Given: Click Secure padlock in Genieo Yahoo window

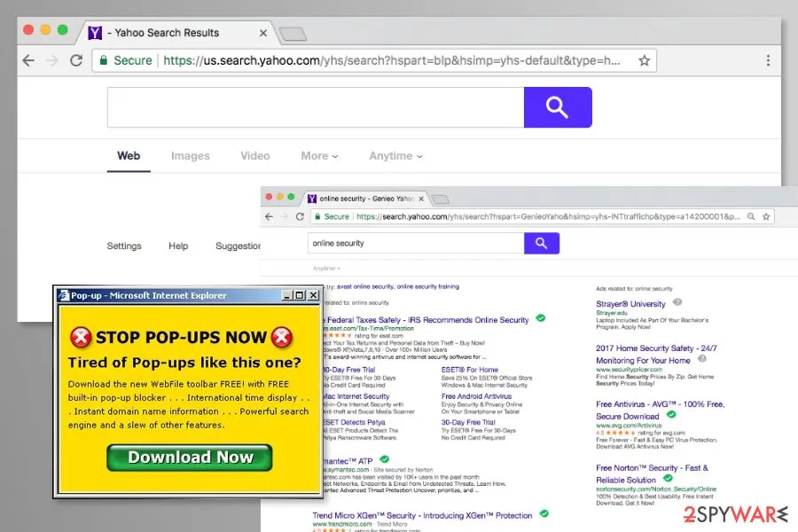Looking at the screenshot, I should click(x=317, y=216).
